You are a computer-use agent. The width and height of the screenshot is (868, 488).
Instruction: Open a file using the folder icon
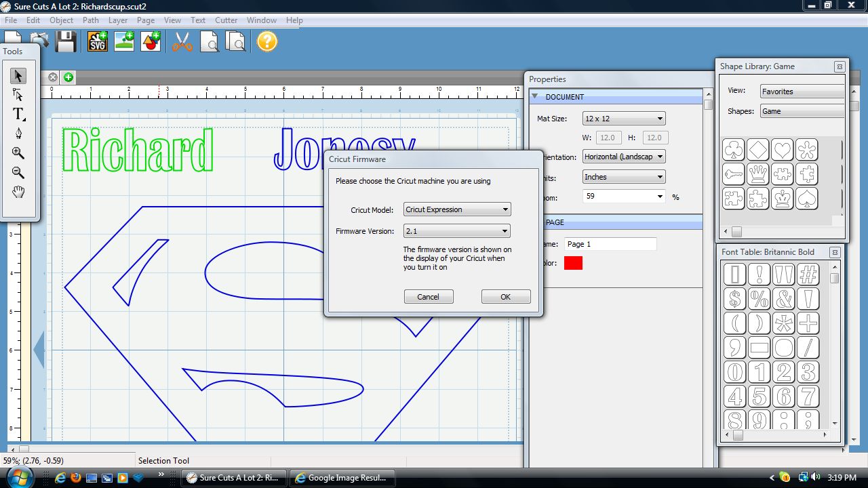click(39, 41)
